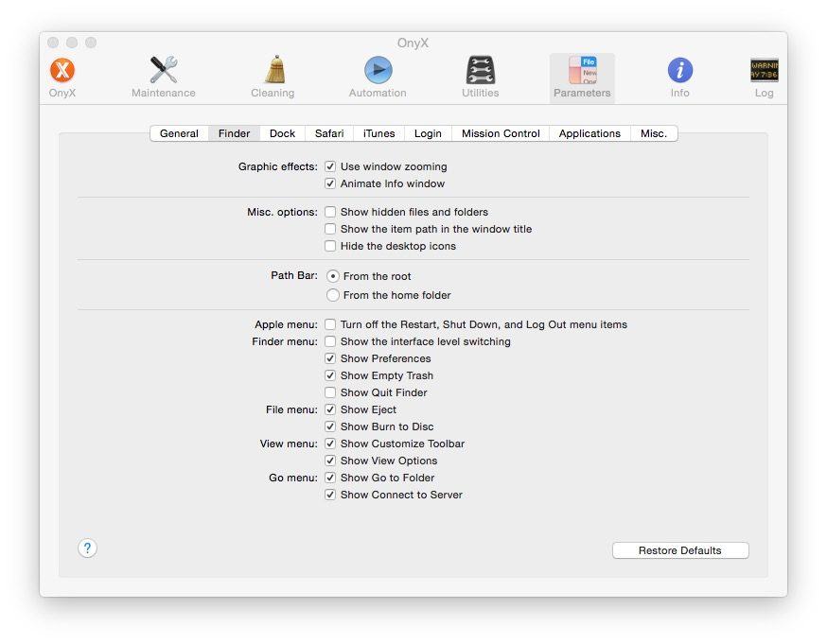
Task: Uncheck Animate Info window
Action: pos(330,183)
